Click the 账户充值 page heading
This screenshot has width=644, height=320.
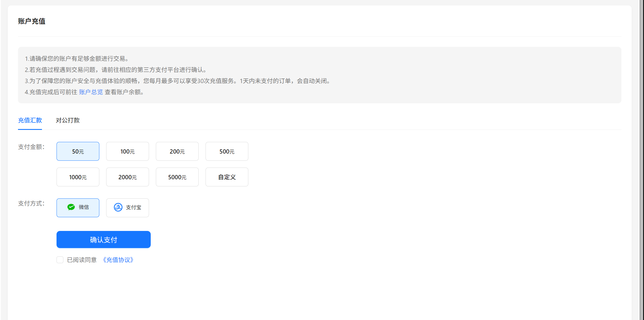pyautogui.click(x=32, y=21)
